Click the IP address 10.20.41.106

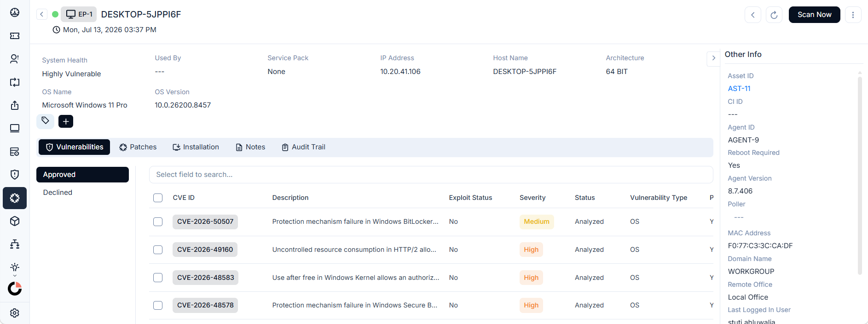coord(400,72)
